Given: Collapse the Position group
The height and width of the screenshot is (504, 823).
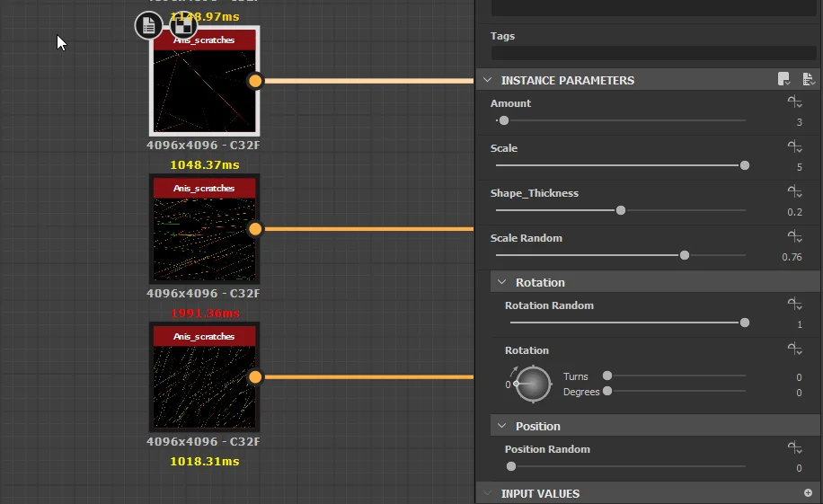Looking at the screenshot, I should tap(501, 426).
